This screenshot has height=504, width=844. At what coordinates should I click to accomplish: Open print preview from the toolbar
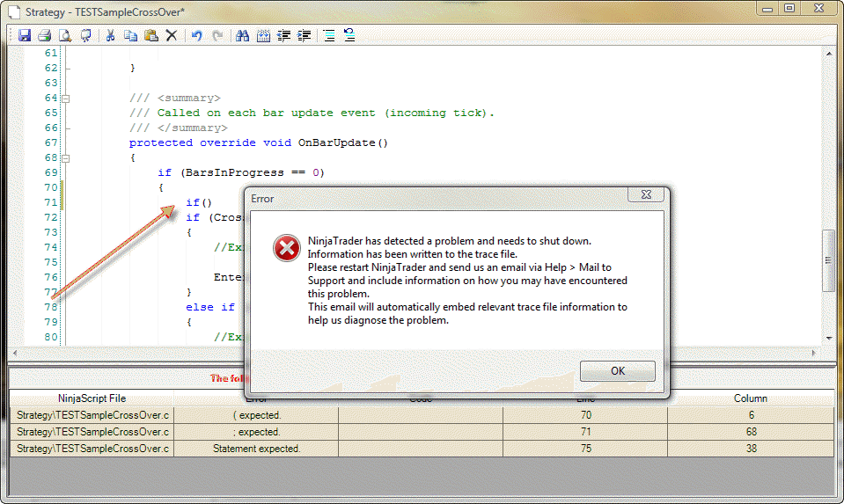point(65,35)
